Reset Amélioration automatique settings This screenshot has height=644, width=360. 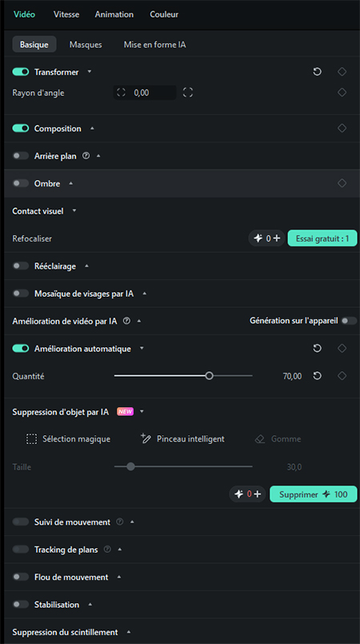point(317,348)
